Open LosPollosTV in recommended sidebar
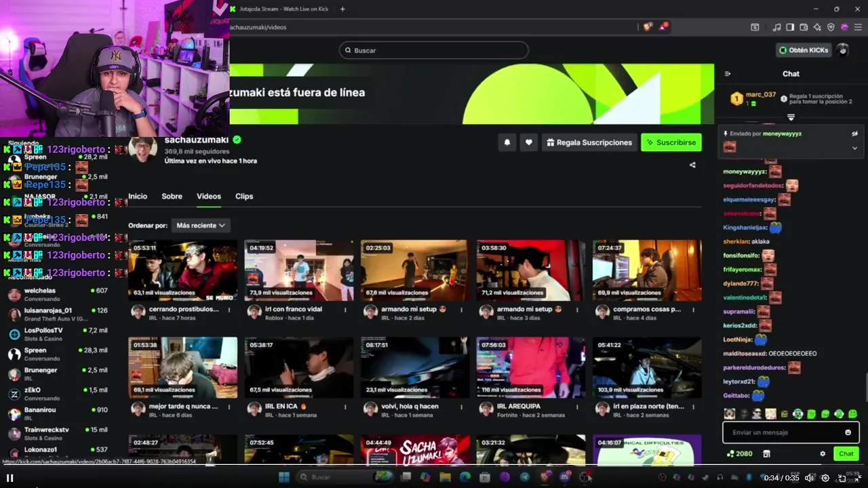Image resolution: width=868 pixels, height=488 pixels. coord(58,333)
